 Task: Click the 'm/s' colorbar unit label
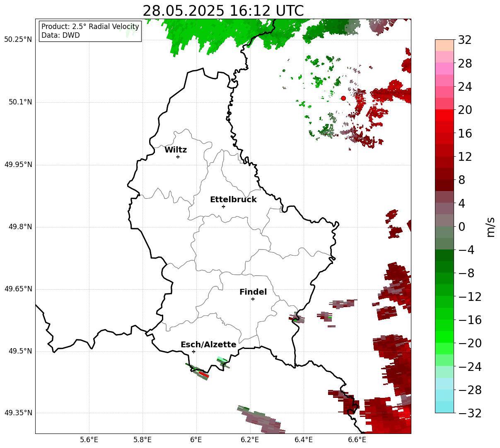(x=491, y=226)
